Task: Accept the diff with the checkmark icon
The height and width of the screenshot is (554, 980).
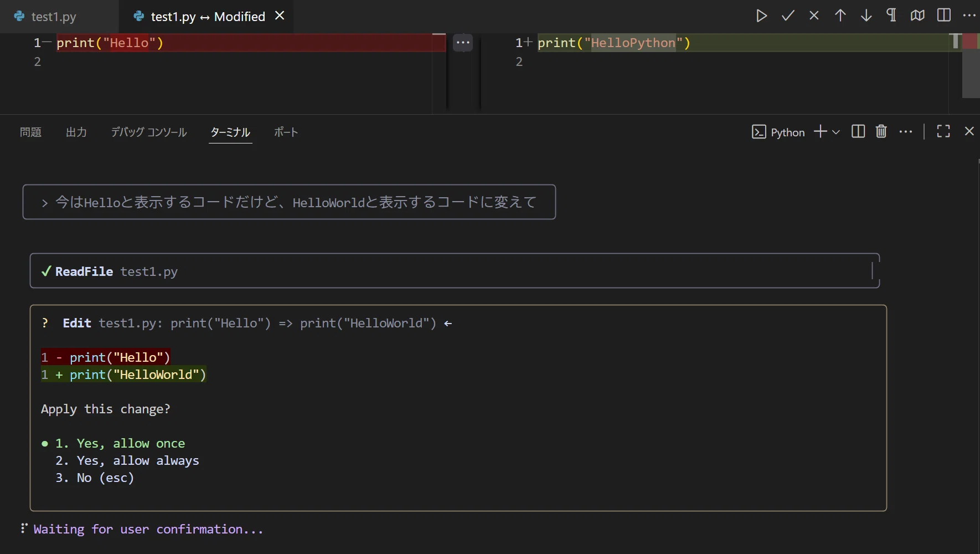Action: tap(788, 16)
